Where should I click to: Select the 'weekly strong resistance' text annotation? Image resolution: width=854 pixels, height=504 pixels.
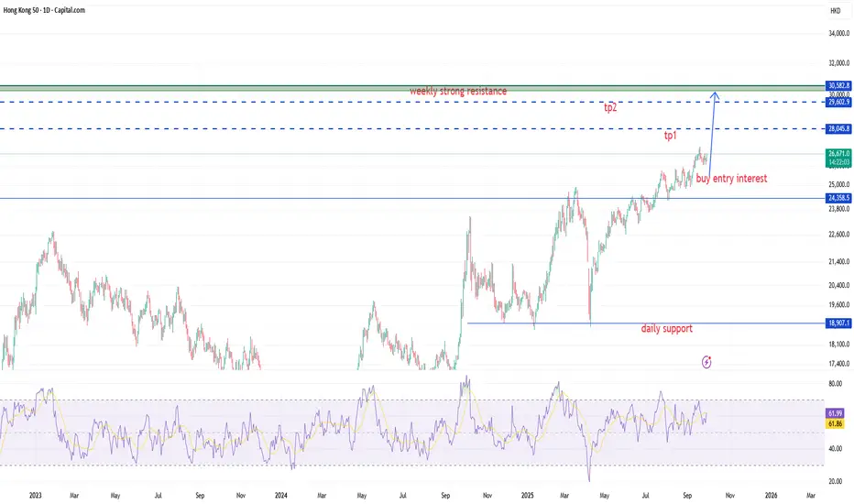click(458, 91)
